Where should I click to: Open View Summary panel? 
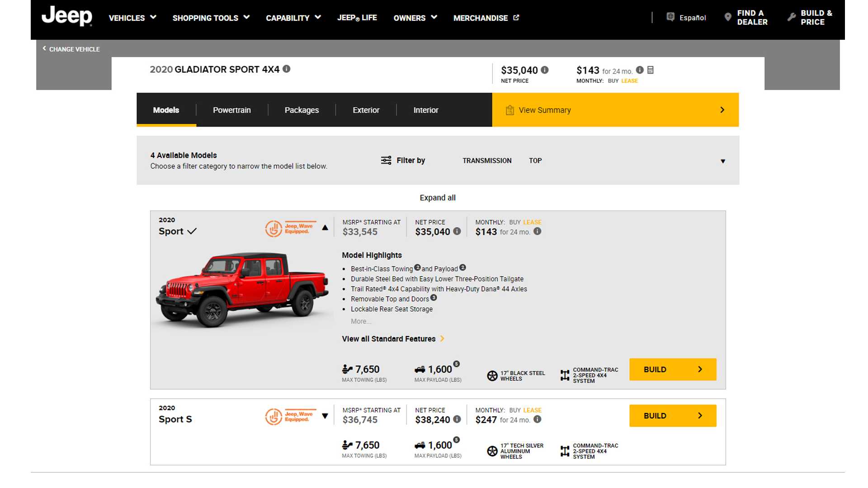click(x=615, y=110)
